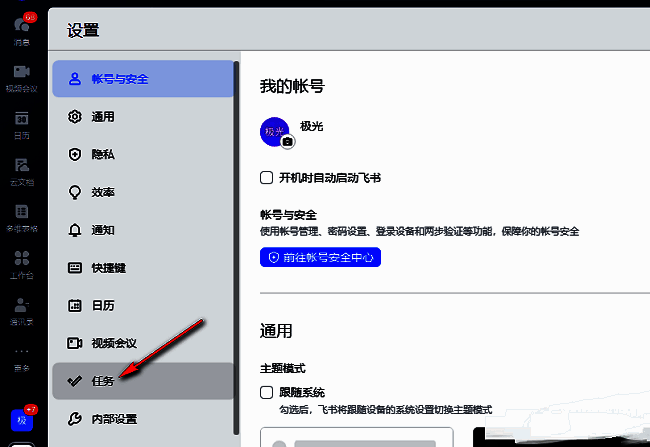Select the 隐私 settings tab
This screenshot has width=650, height=447.
coord(143,154)
